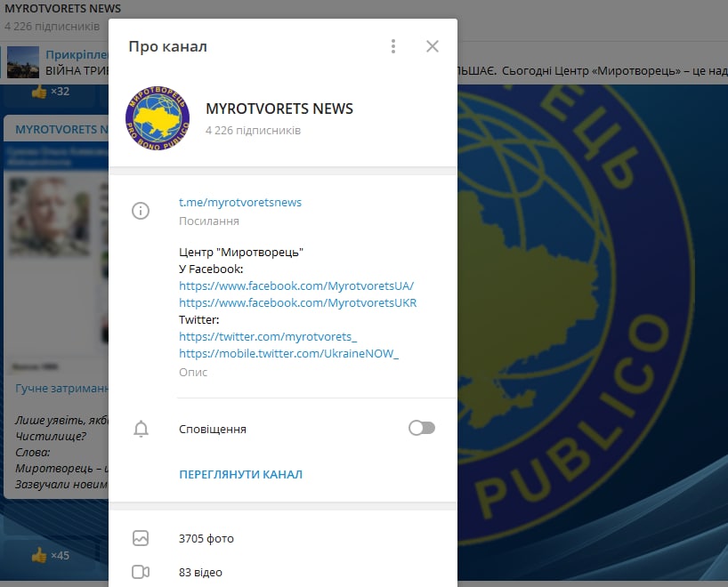
Task: Open the mobile.twitter.com/UkraineNOW_ link
Action: [288, 354]
